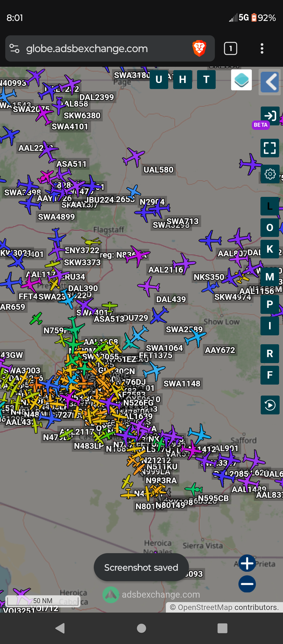Select ASA511 flight label
The image size is (283, 644).
[71, 164]
